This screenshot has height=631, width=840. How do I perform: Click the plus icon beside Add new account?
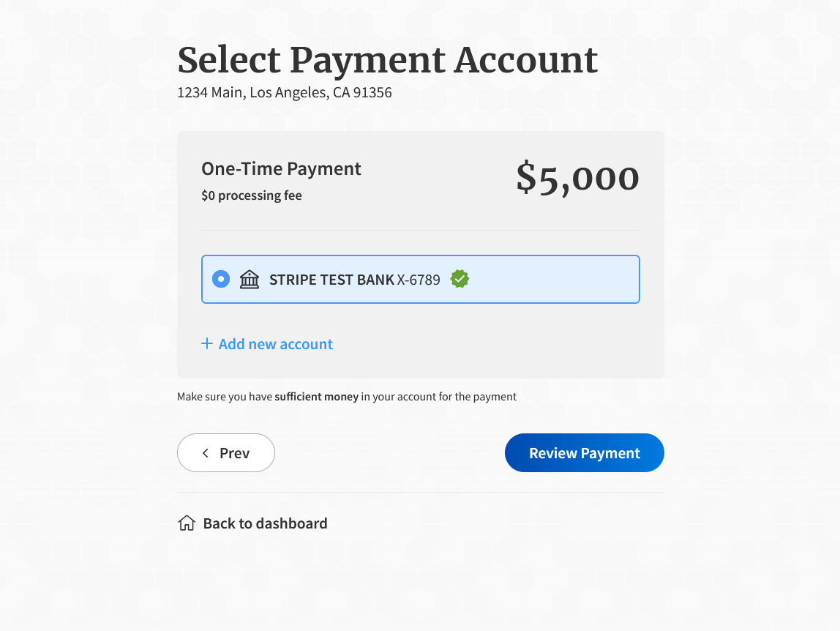[x=207, y=343]
